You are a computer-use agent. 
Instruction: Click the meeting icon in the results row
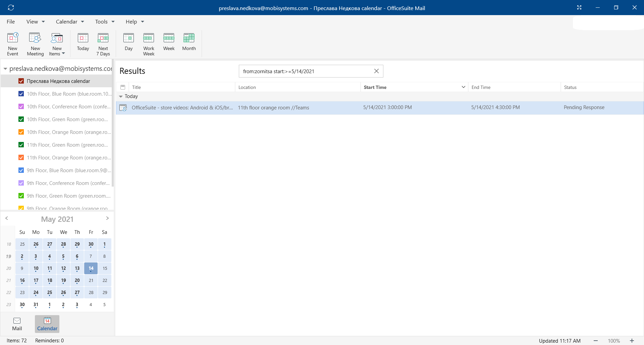(x=123, y=108)
